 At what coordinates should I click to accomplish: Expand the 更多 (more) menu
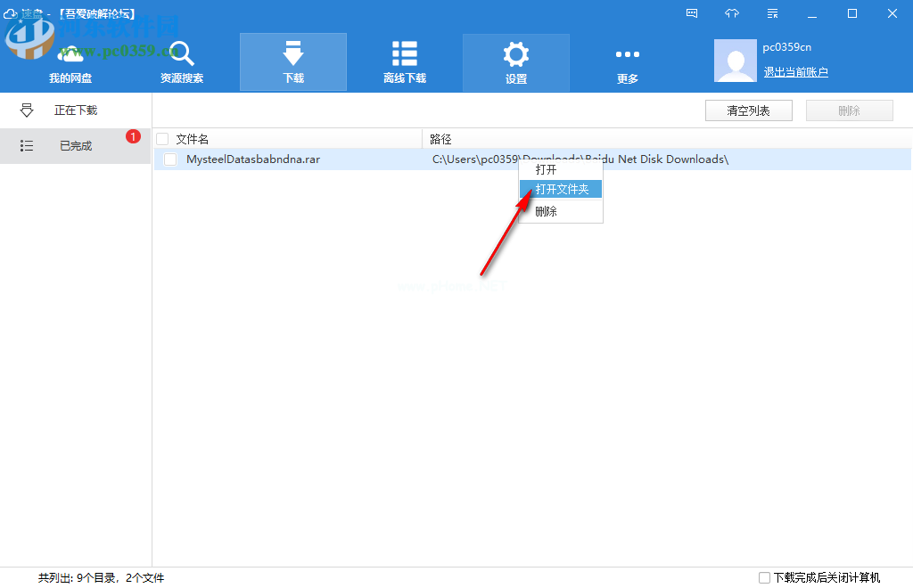tap(628, 62)
